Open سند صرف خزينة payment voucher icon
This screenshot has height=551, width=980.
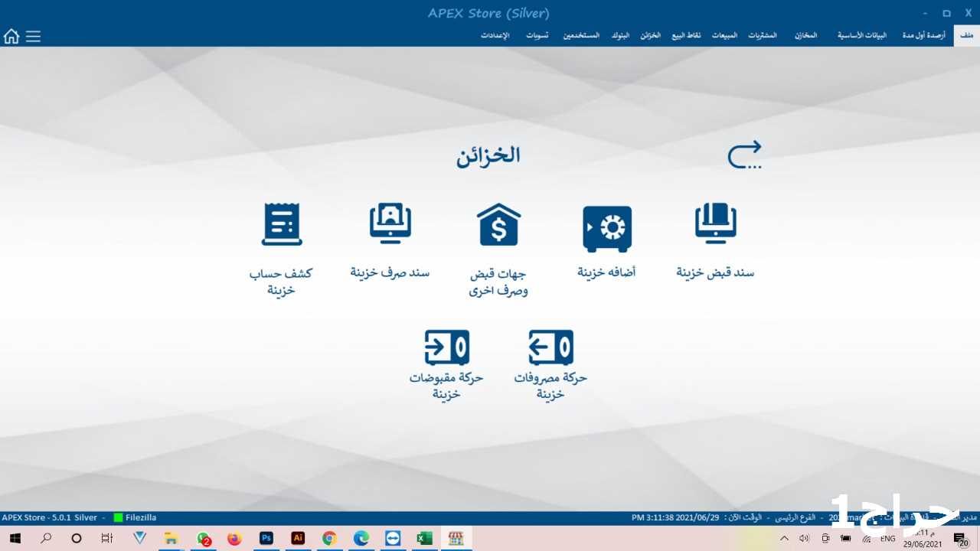pos(390,224)
